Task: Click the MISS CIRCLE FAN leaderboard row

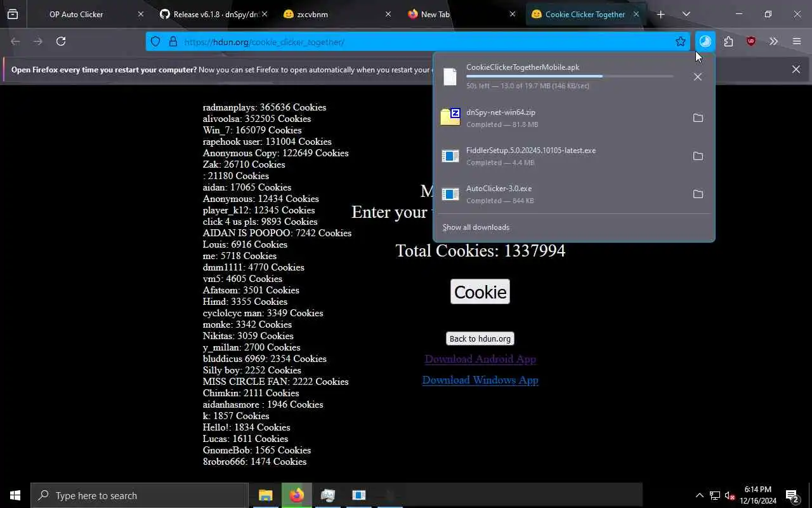Action: [x=275, y=382]
